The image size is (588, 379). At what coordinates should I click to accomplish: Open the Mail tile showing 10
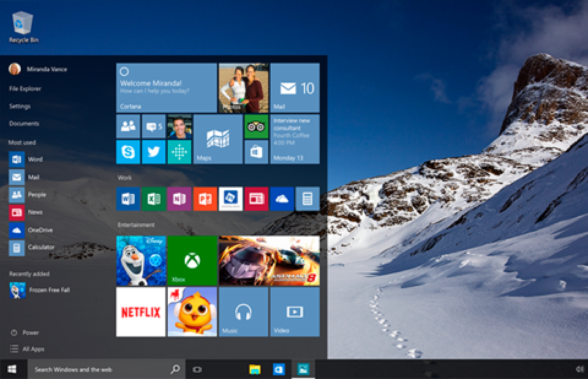tap(295, 88)
